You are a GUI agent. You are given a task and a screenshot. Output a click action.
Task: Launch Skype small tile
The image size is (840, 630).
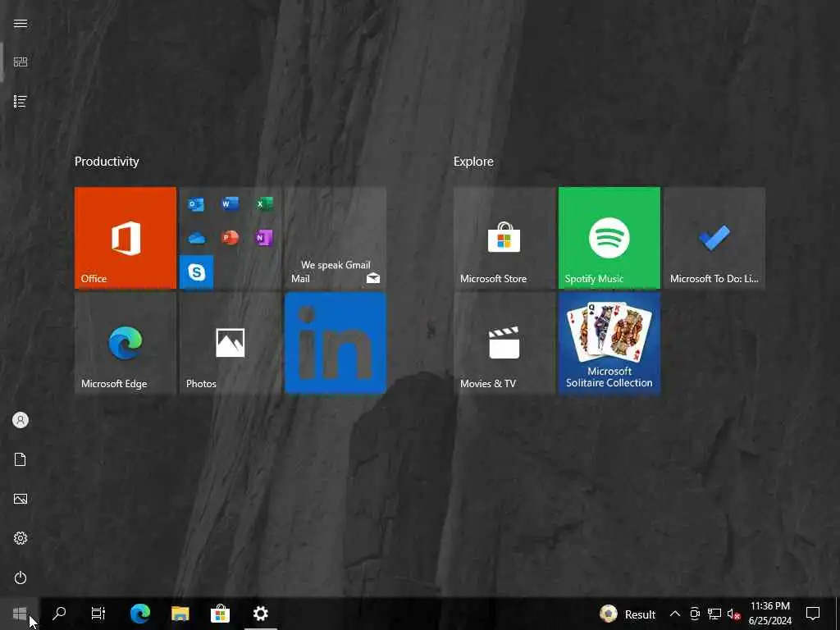(196, 272)
